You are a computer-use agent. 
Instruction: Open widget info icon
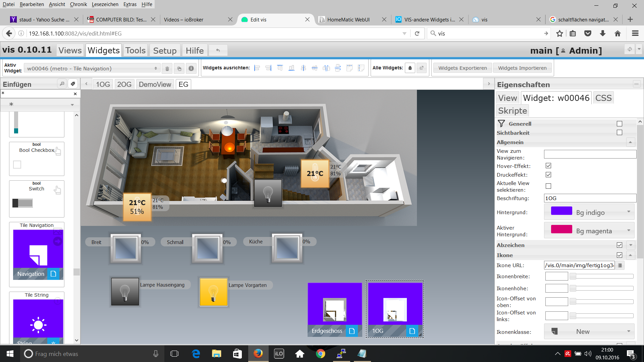pyautogui.click(x=191, y=69)
